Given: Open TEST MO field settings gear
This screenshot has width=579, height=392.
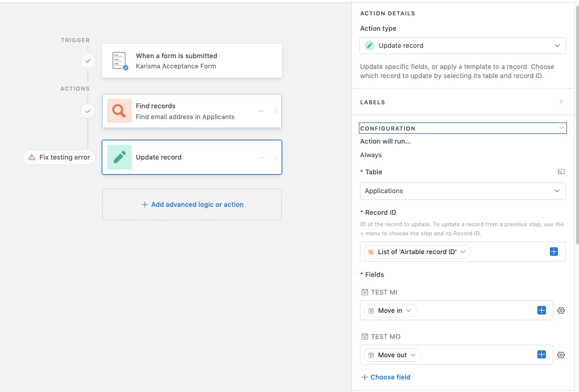Looking at the screenshot, I should 561,355.
